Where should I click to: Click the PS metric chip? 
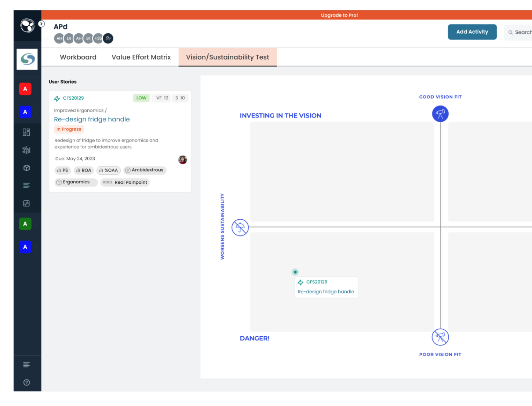pos(63,170)
